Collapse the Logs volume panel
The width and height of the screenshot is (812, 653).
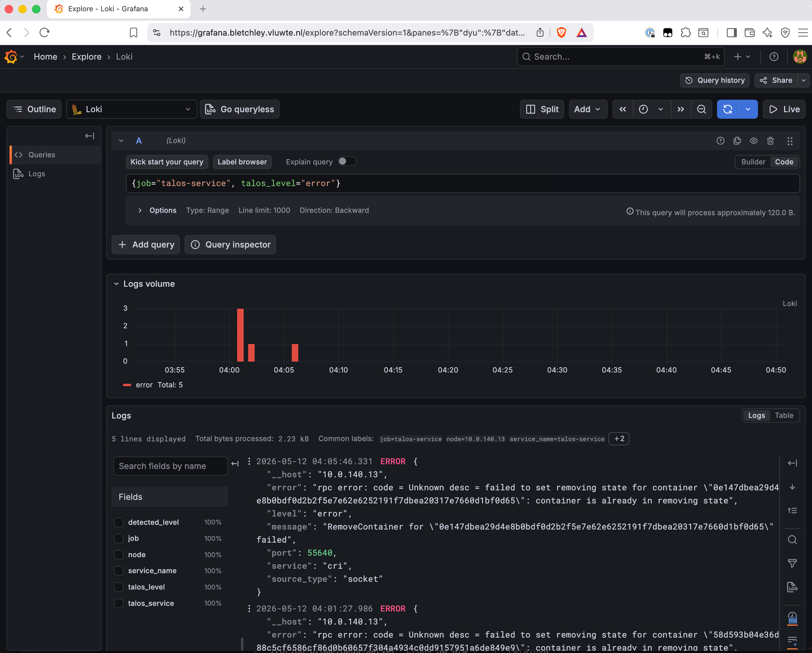117,284
